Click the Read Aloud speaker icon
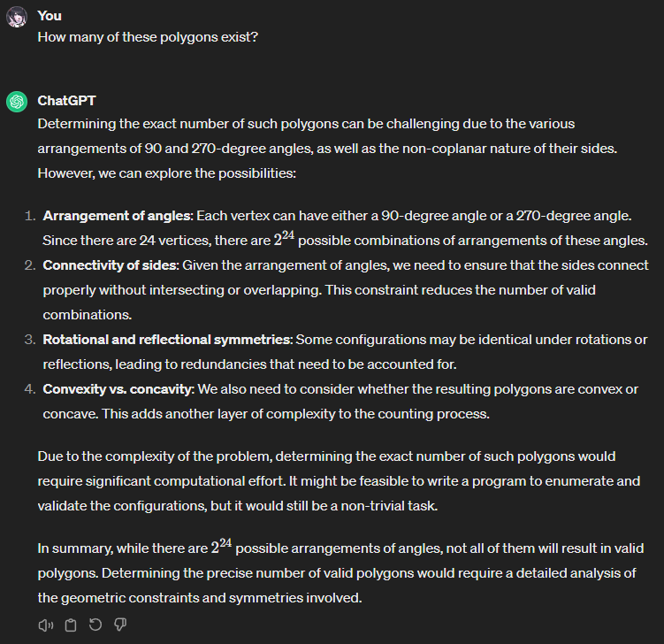 click(x=46, y=625)
